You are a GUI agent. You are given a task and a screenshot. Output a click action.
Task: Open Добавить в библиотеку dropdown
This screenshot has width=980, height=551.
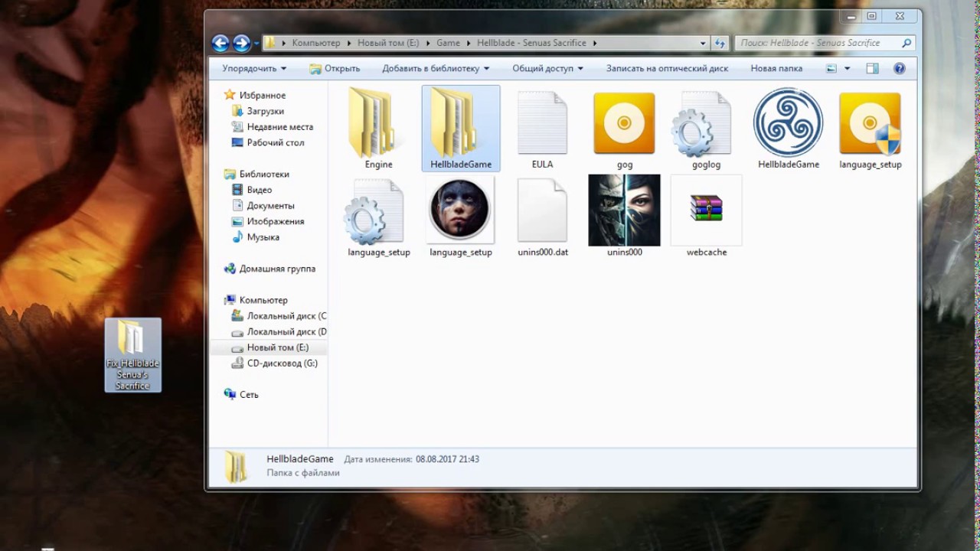(x=436, y=68)
